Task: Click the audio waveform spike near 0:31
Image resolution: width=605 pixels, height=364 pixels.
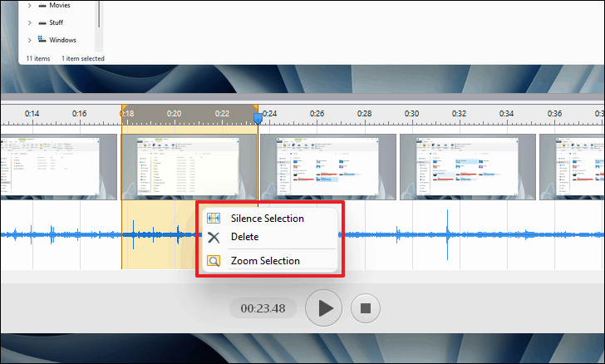Action: click(448, 234)
